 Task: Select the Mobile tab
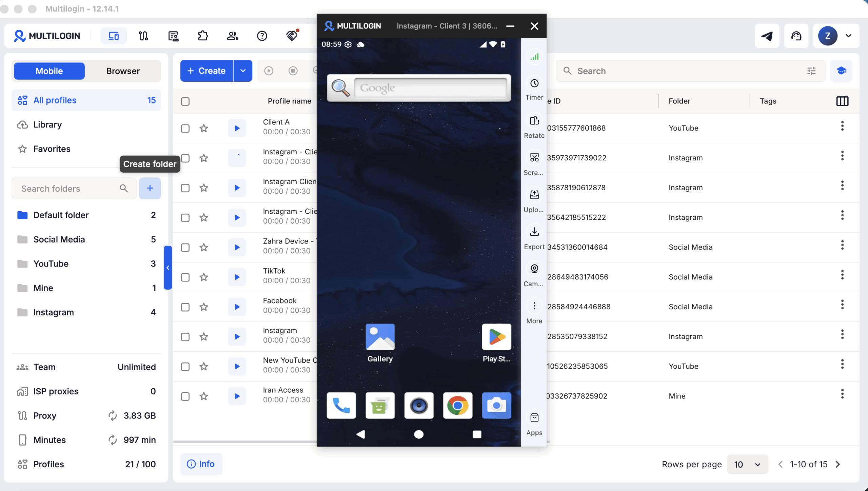[x=49, y=71]
